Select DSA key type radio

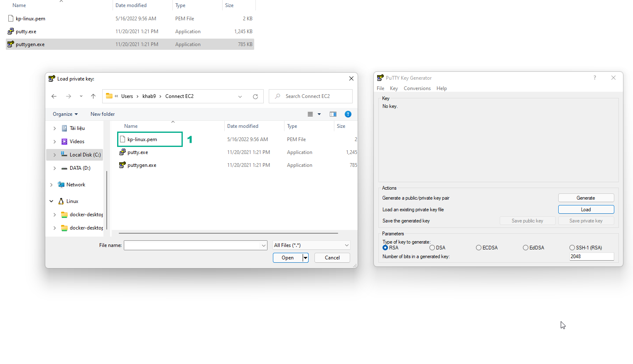[432, 248]
